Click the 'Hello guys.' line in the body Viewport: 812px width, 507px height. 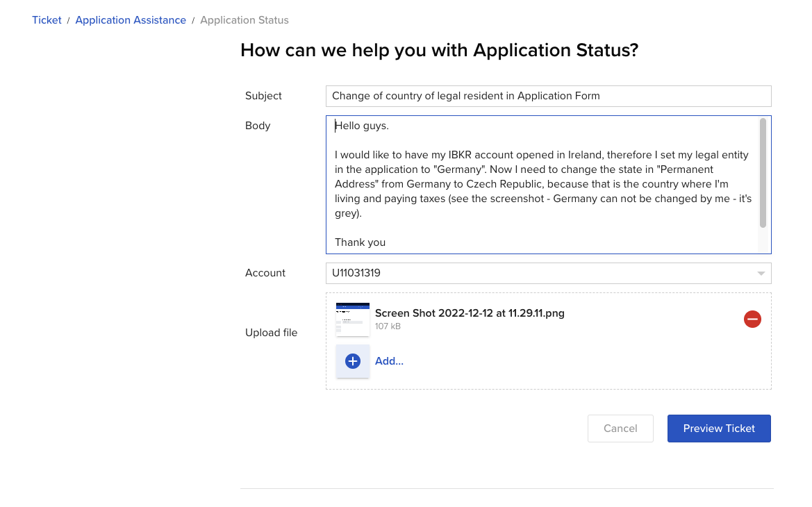(x=361, y=126)
